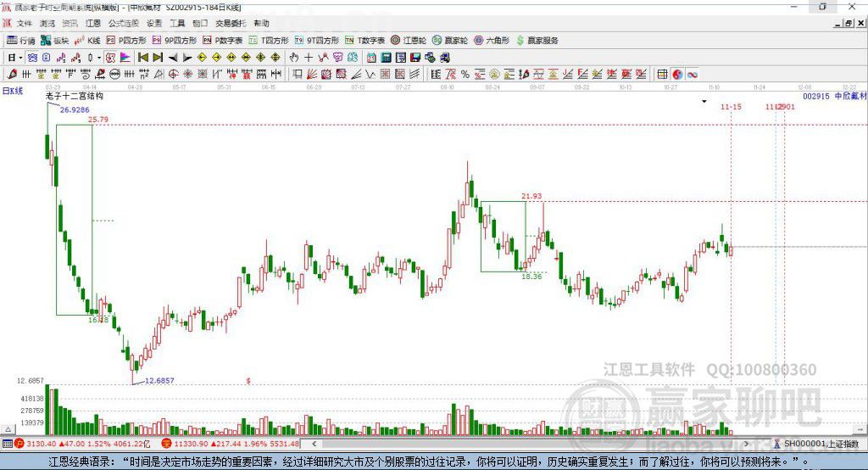The width and height of the screenshot is (868, 470).
Task: Select the zigzag V line tool
Action: click(x=370, y=75)
